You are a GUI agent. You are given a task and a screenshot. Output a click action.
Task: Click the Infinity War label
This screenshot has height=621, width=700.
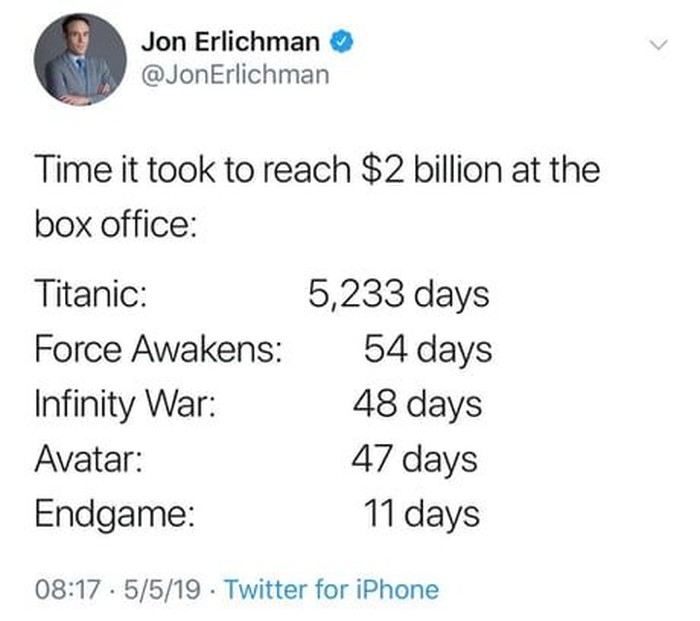(125, 404)
